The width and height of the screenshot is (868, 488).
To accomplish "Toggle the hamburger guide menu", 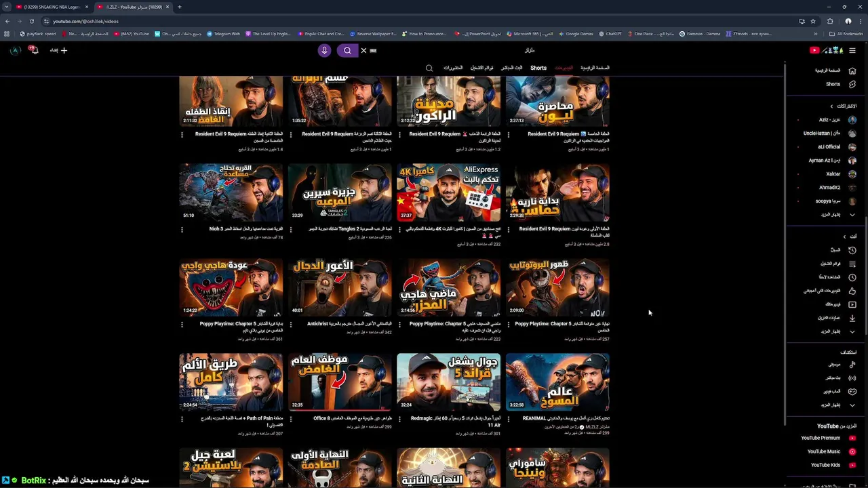I will tap(852, 50).
